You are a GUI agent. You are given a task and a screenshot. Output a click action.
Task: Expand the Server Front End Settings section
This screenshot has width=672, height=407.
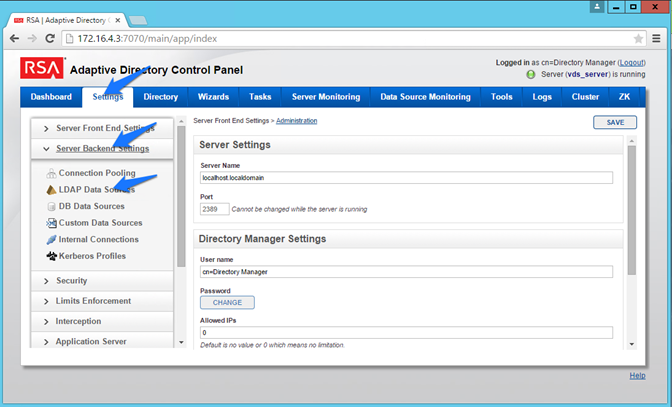(102, 128)
